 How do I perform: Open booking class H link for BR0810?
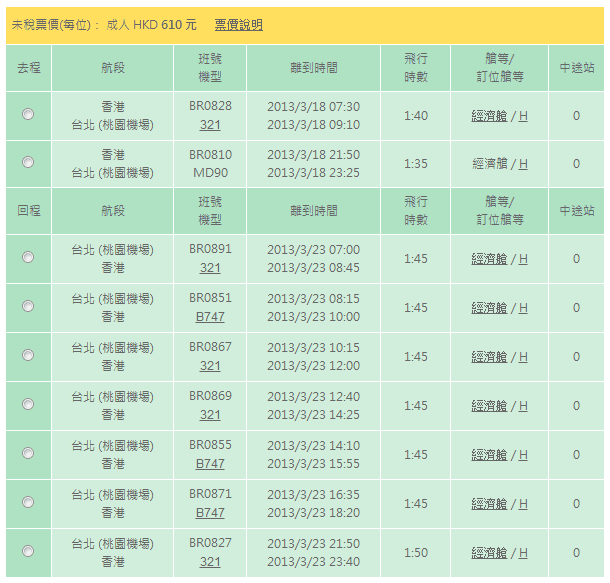point(523,164)
